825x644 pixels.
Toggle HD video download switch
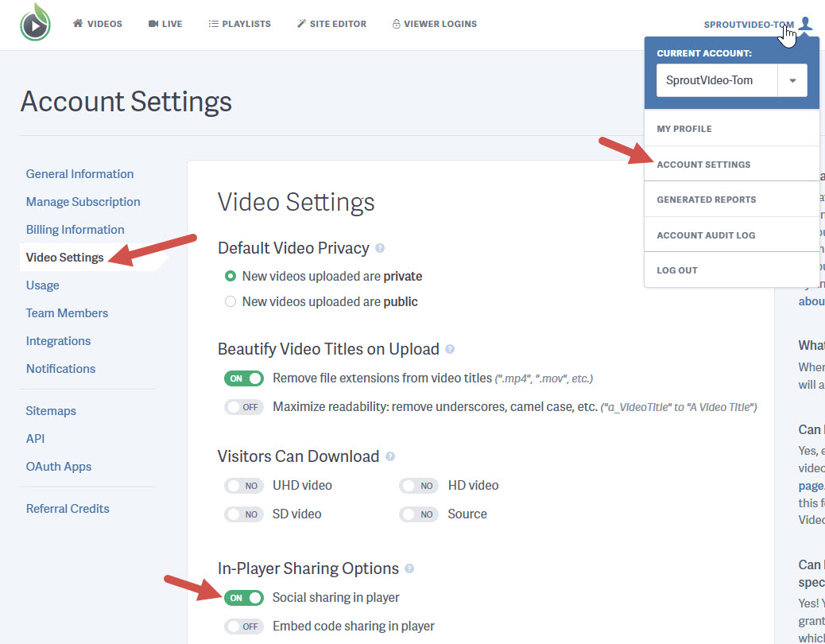coord(419,486)
